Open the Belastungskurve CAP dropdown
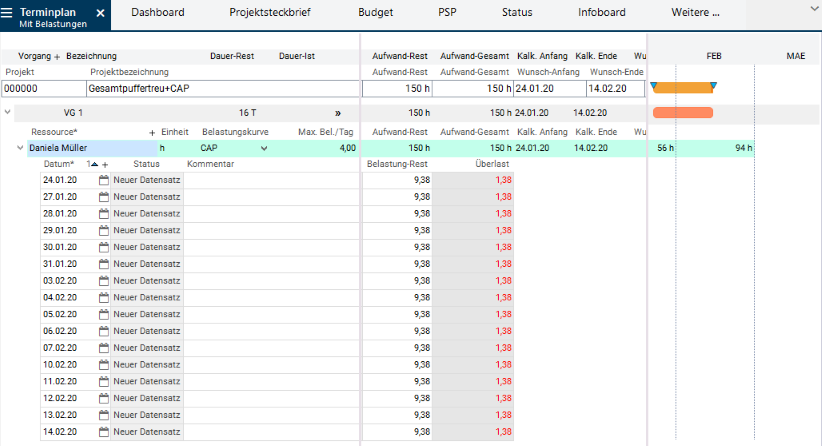 click(x=264, y=148)
